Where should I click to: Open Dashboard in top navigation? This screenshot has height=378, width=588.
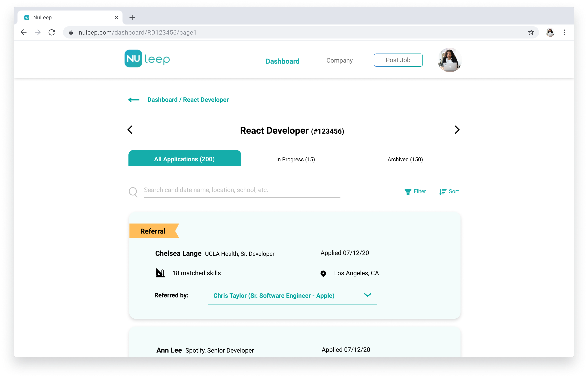282,61
